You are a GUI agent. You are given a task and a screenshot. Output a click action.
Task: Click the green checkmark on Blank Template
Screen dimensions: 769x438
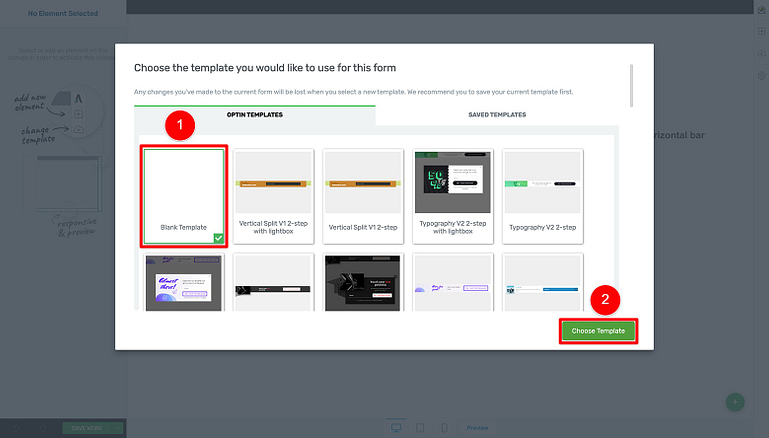(x=218, y=238)
